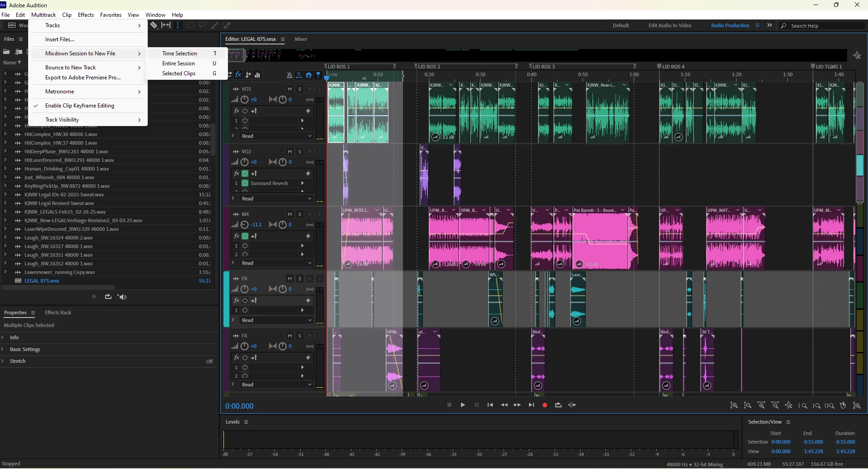
Task: Select the Slip tool in the toolbar
Action: coord(166,25)
